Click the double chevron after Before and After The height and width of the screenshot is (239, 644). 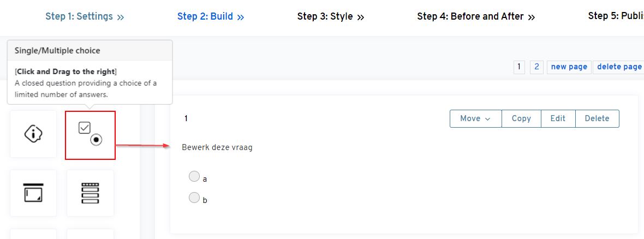click(x=531, y=17)
